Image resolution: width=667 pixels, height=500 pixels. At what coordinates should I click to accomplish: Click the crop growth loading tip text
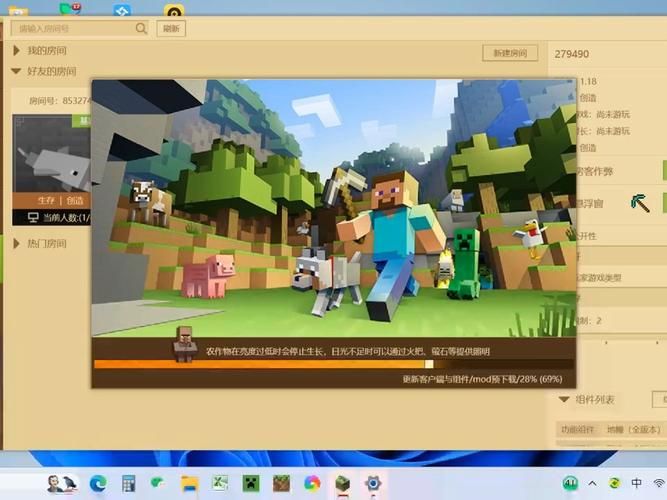[348, 351]
